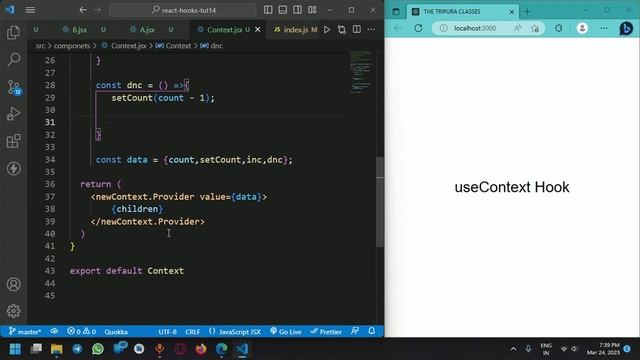Click the setCount(count - 1) code line
The width and height of the screenshot is (640, 360).
pos(163,98)
